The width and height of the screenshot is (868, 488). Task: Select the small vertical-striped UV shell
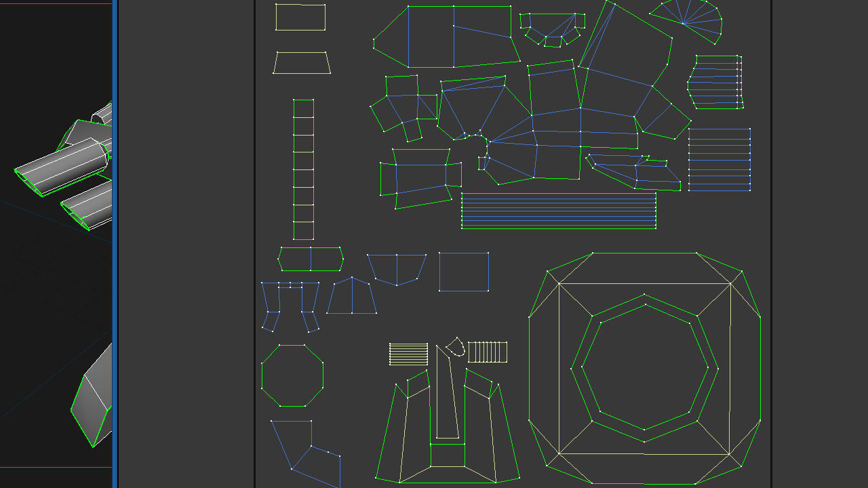(x=488, y=352)
